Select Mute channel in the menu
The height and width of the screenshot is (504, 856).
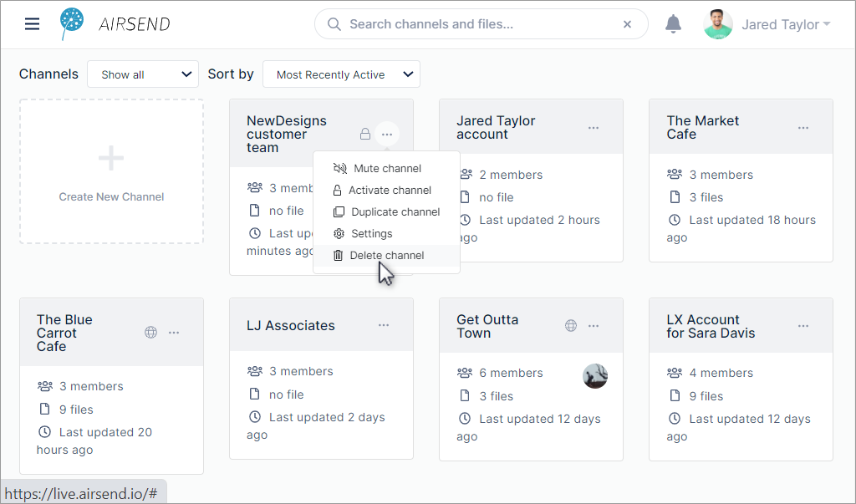386,168
